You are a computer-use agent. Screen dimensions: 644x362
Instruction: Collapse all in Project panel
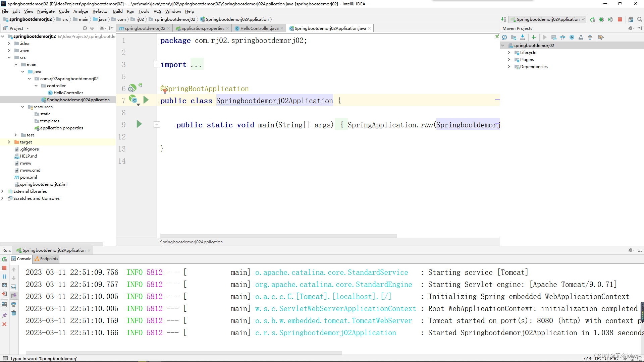tap(92, 28)
